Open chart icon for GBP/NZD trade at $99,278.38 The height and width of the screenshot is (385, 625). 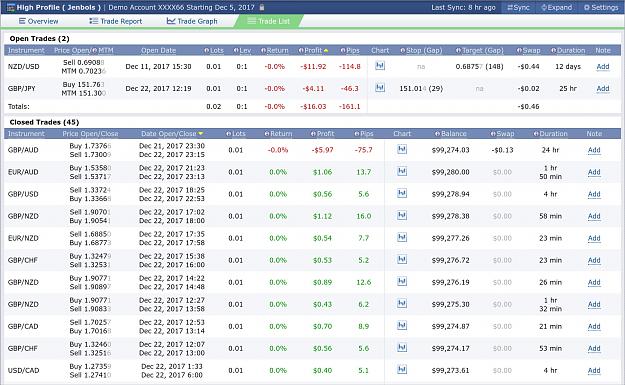pyautogui.click(x=402, y=216)
